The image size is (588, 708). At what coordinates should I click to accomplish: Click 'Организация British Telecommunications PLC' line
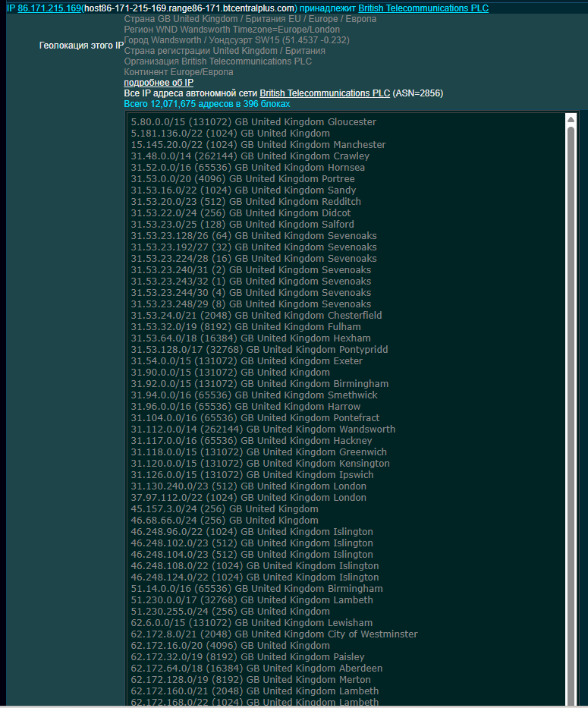[x=218, y=61]
